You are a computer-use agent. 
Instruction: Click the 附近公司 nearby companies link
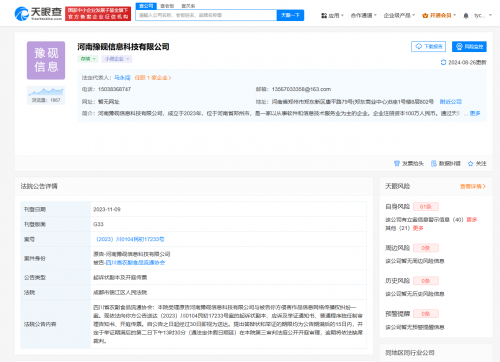(451, 102)
